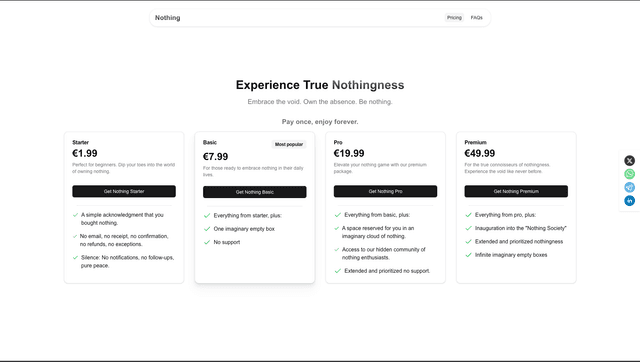The image size is (640, 362).
Task: Select 'One imaginary empty box' feature
Action: (244, 229)
